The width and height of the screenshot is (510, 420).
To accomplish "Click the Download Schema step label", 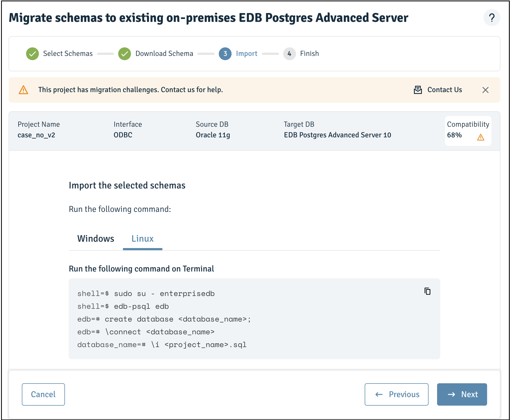I will (x=164, y=54).
